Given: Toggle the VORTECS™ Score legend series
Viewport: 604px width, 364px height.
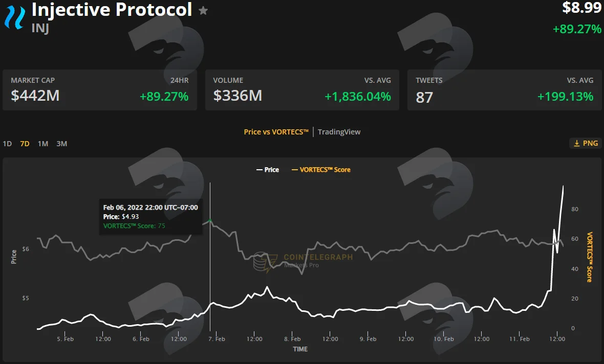Looking at the screenshot, I should [x=321, y=170].
